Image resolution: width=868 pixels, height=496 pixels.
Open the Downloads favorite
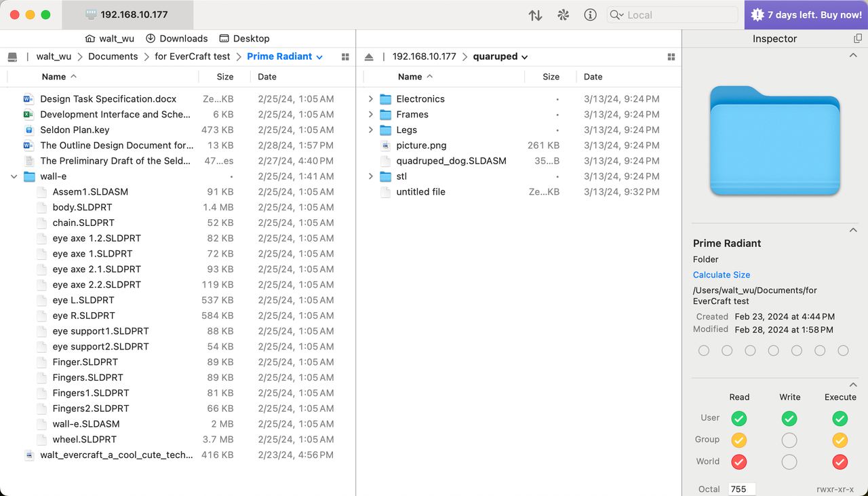(x=177, y=38)
